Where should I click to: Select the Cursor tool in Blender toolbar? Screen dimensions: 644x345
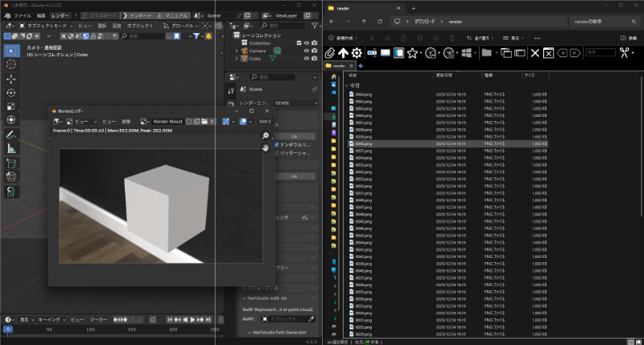click(11, 64)
